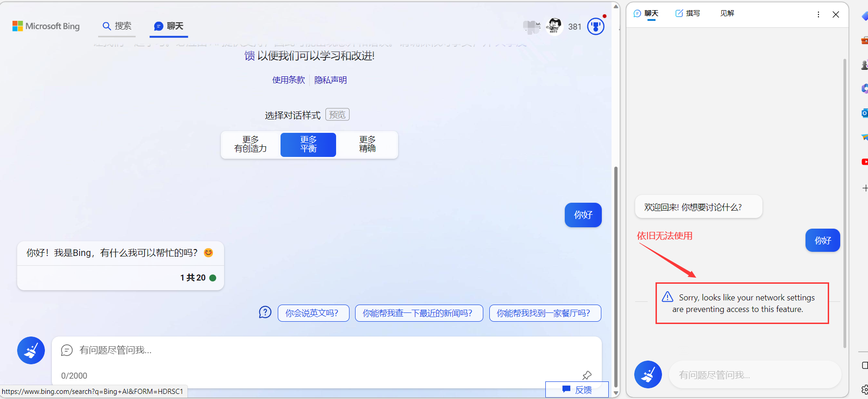Open the settings gear in the Edge sidebar
Viewport: 868px width, 399px height.
(x=864, y=390)
